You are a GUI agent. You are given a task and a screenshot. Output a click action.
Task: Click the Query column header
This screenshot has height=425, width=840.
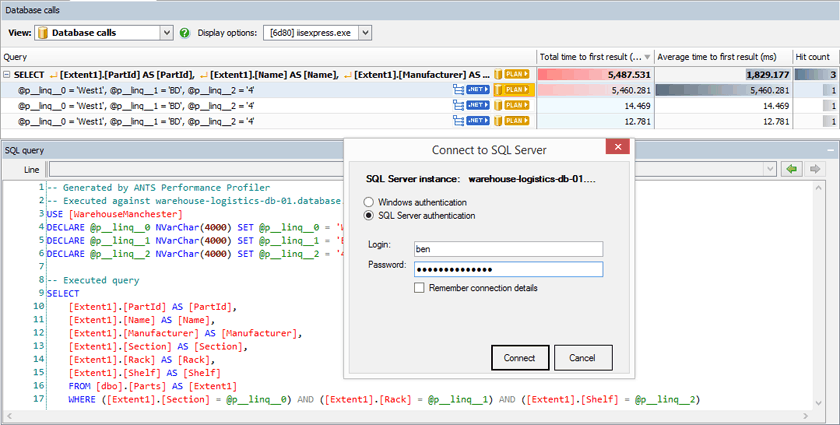[x=268, y=57]
